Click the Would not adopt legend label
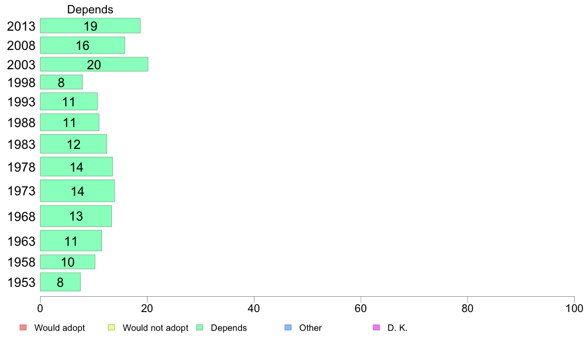 155,327
